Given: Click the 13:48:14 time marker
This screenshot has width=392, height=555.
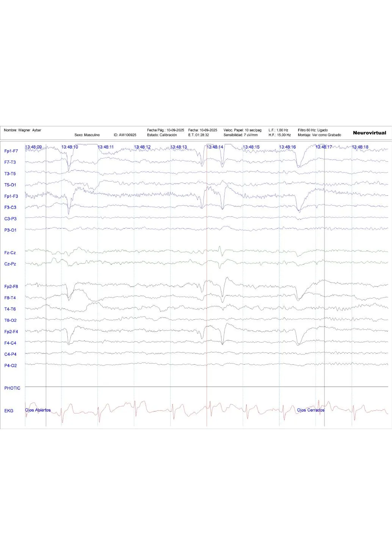Looking at the screenshot, I should [x=215, y=147].
